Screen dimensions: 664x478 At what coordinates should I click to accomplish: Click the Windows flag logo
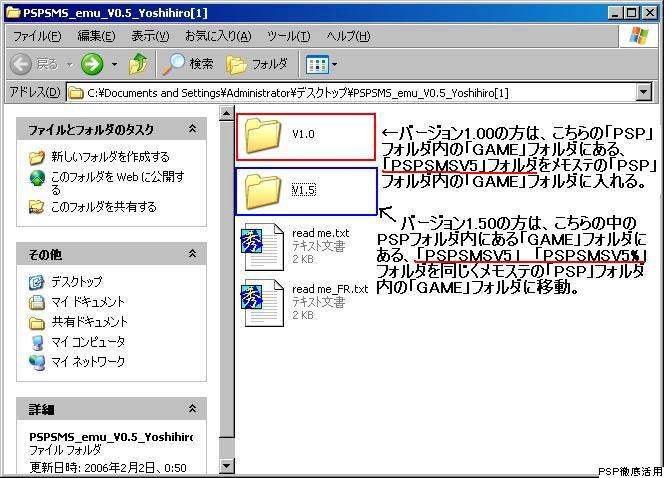[639, 36]
